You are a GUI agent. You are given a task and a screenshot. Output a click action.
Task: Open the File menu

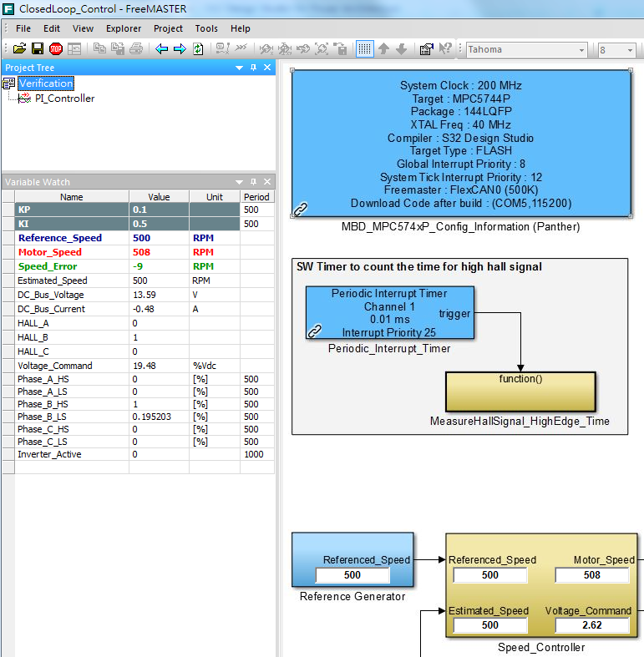point(23,28)
